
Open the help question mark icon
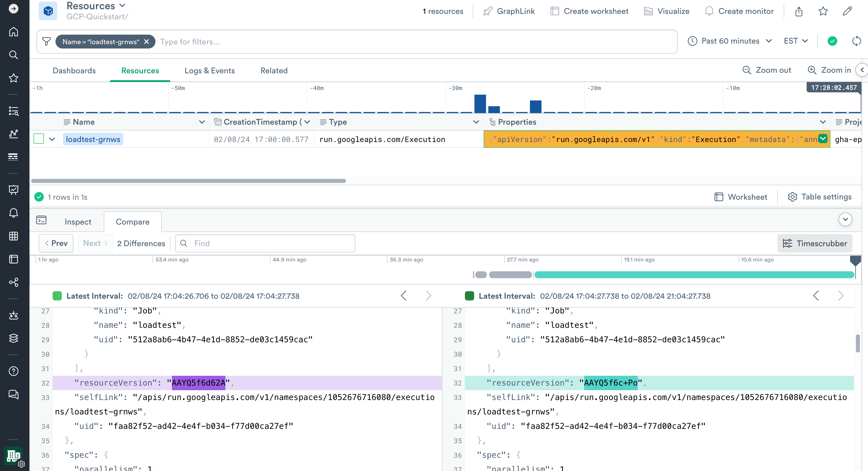point(14,371)
